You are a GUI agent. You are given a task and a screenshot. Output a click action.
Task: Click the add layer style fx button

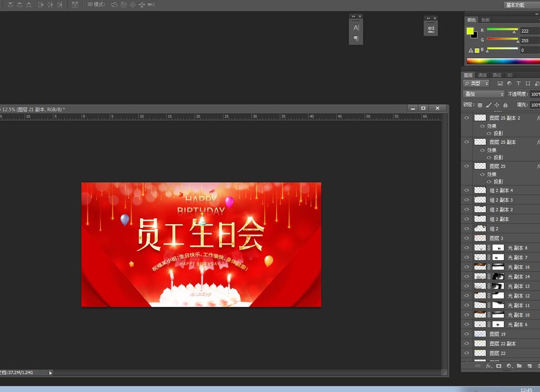pos(488,366)
